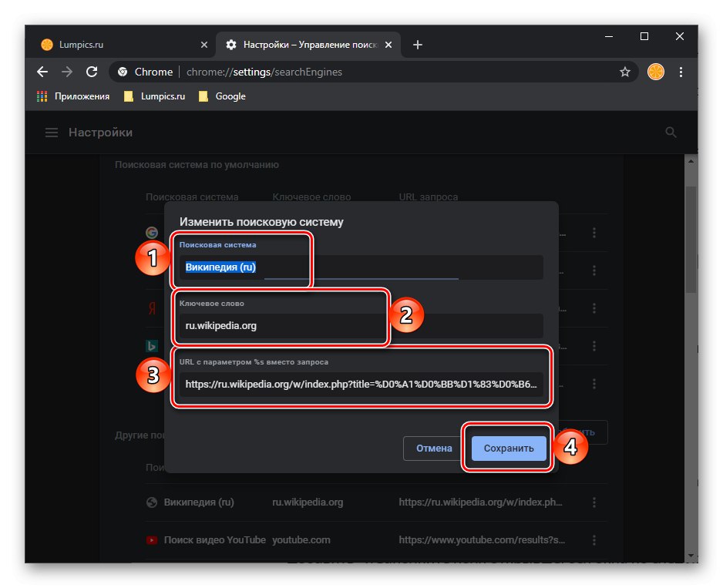723x588 pixels.
Task: Click the Яндекс search engine icon
Action: click(x=151, y=307)
